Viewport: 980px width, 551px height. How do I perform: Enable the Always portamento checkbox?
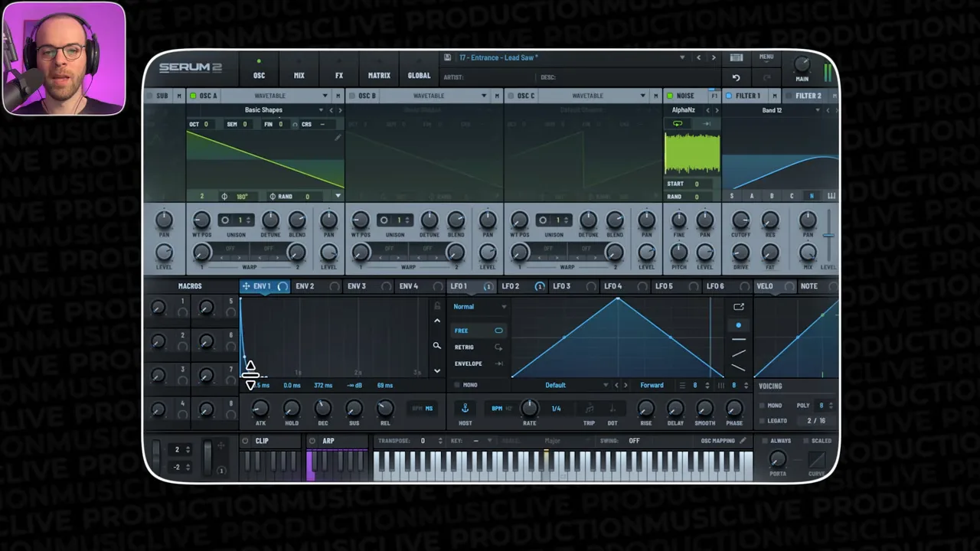coord(764,441)
